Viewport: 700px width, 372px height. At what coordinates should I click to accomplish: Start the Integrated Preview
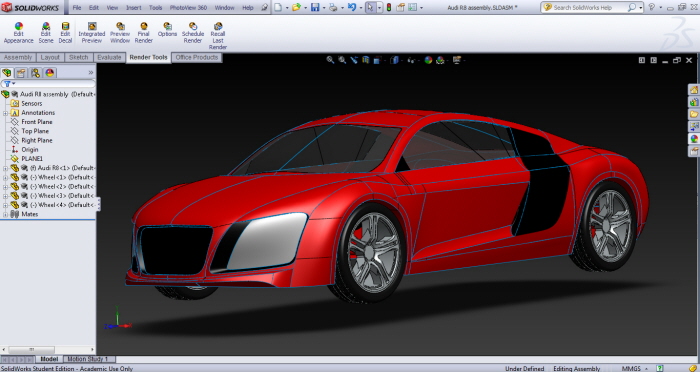[92, 33]
